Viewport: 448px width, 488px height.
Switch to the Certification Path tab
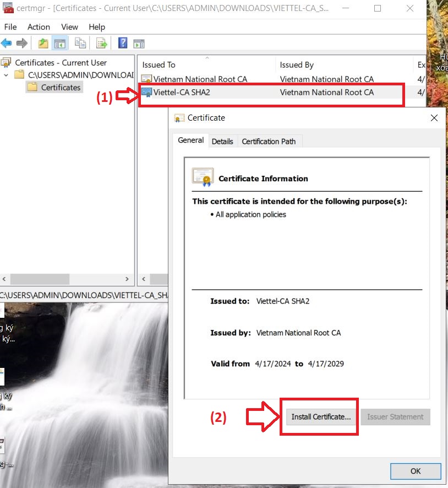pyautogui.click(x=269, y=141)
